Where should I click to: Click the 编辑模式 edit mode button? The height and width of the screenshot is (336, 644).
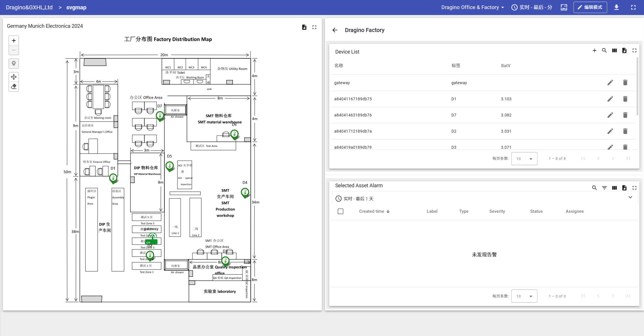coord(590,7)
